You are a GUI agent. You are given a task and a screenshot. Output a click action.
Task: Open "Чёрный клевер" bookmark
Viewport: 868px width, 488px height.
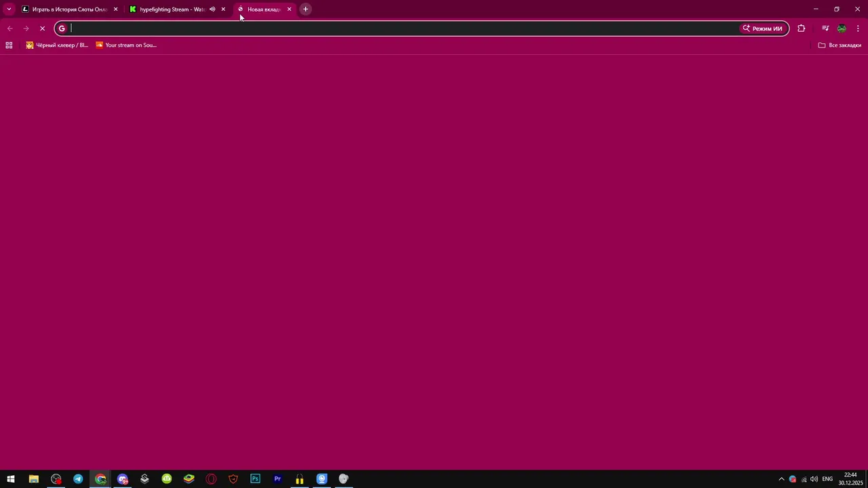click(57, 45)
